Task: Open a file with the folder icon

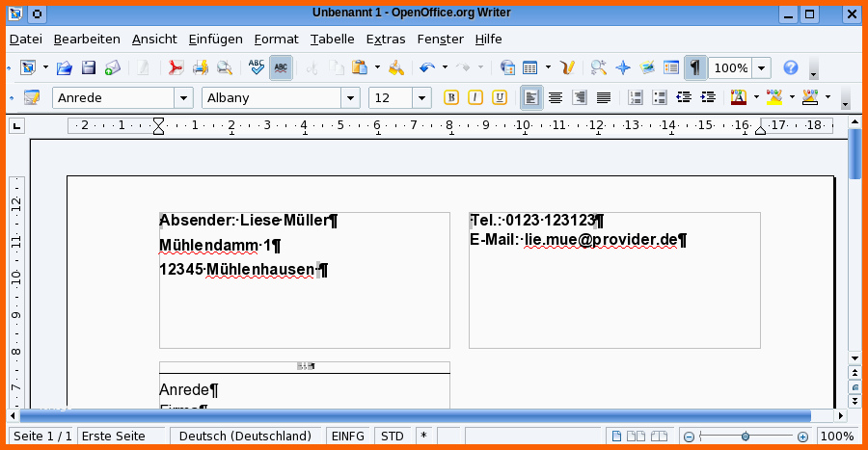Action: 65,67
